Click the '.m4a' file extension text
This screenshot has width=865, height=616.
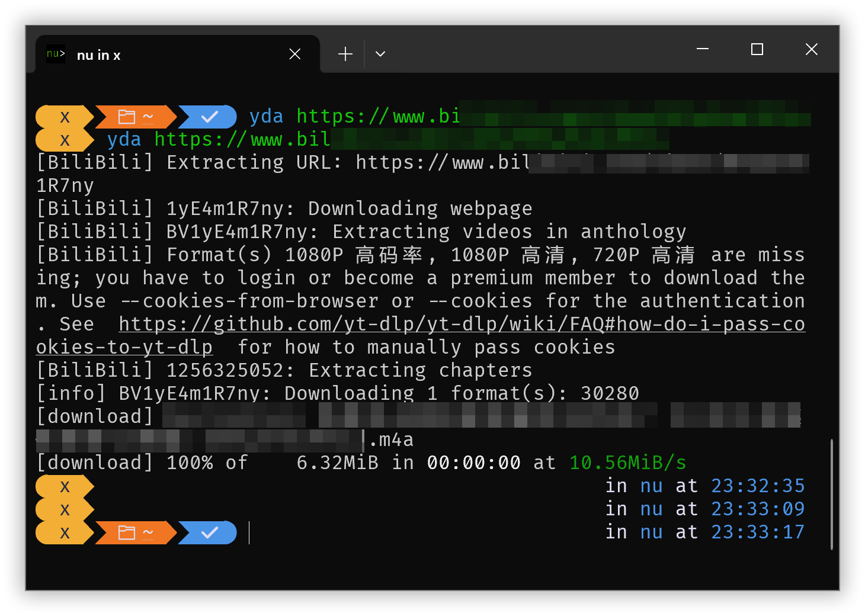(x=391, y=440)
